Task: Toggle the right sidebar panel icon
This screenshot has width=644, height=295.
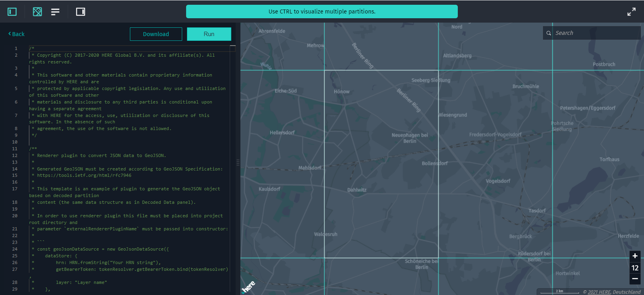Action: click(x=80, y=12)
